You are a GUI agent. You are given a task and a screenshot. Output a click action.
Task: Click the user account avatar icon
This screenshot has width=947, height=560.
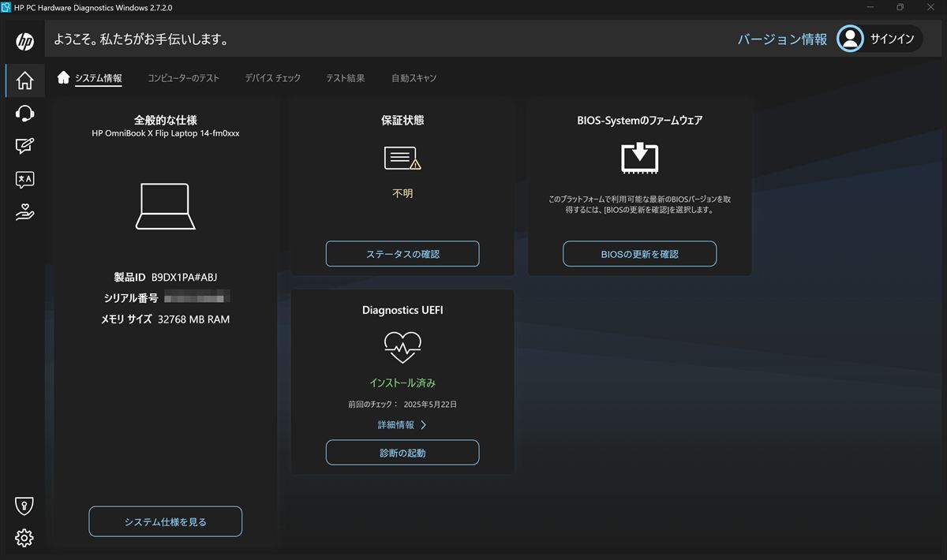pos(850,39)
